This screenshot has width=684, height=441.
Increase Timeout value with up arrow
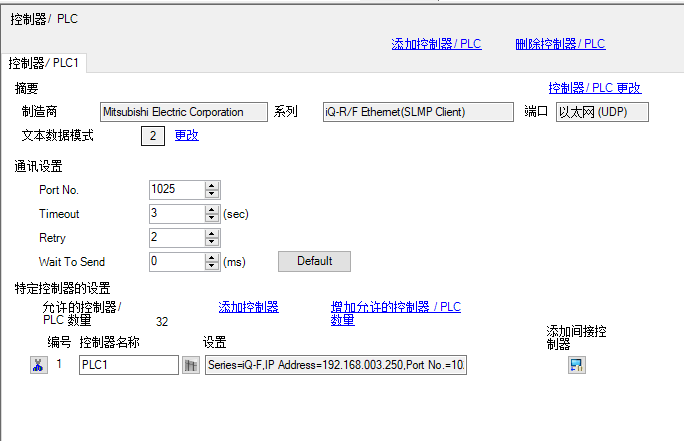point(211,209)
